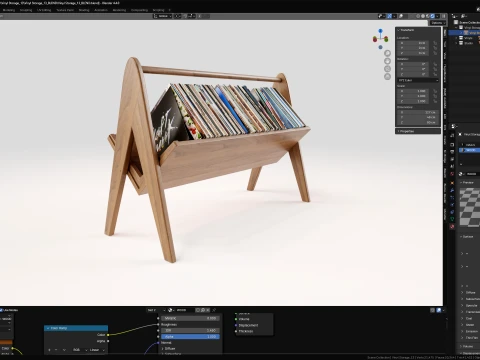Click the Dimensions Z value field
Screen dimensions: 480x360
point(418,122)
